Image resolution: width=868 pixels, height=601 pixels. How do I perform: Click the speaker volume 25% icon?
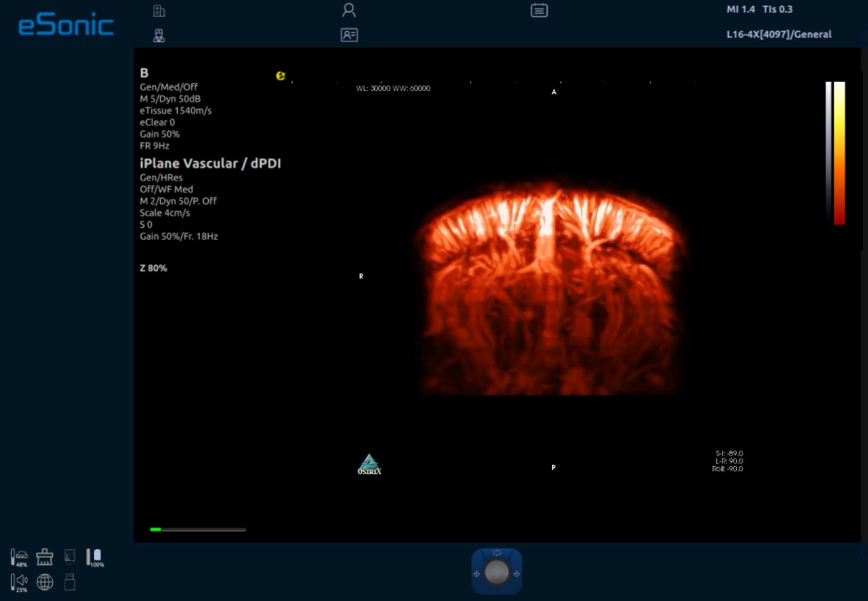click(19, 582)
